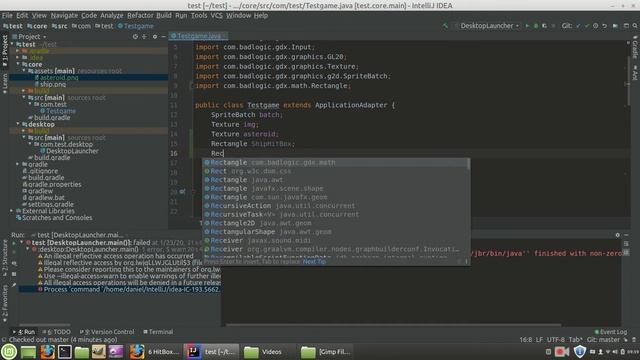This screenshot has width=640, height=360.
Task: Click LF line separator in status bar
Action: tap(539, 340)
